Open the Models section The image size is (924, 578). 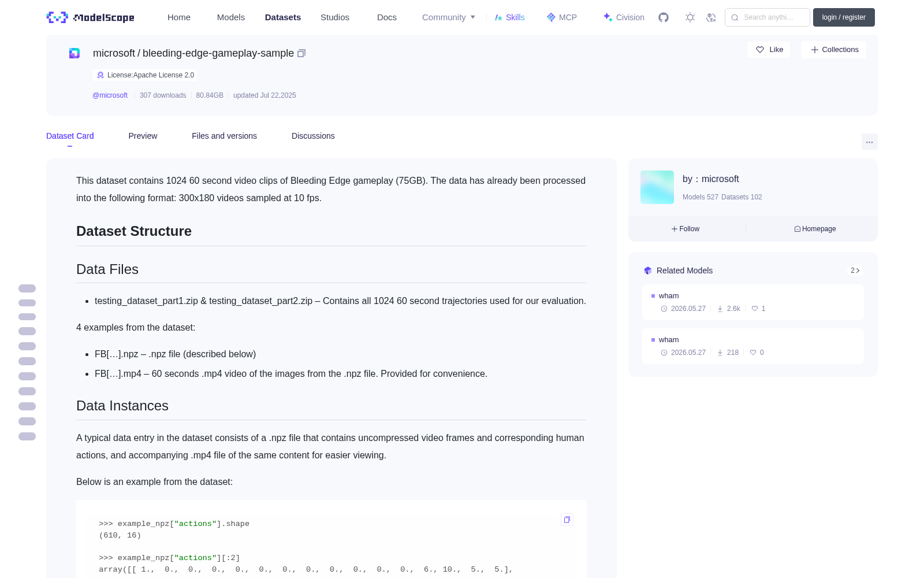click(x=231, y=17)
